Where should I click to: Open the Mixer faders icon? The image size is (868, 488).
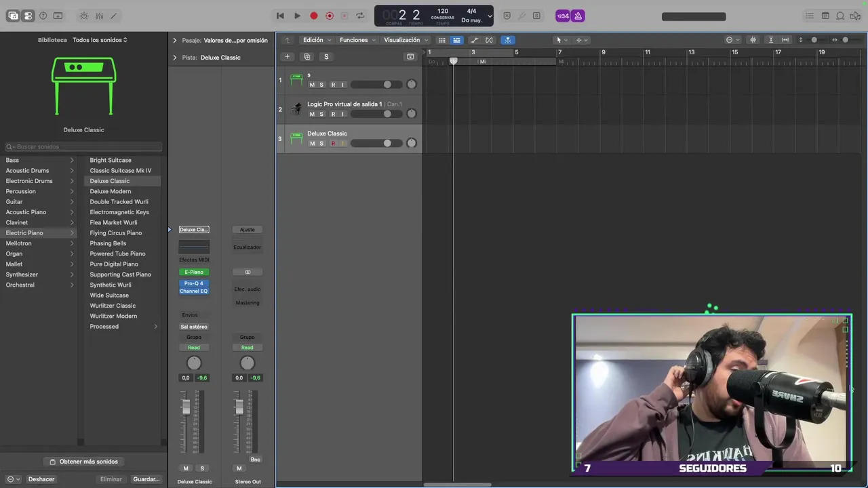(x=99, y=16)
